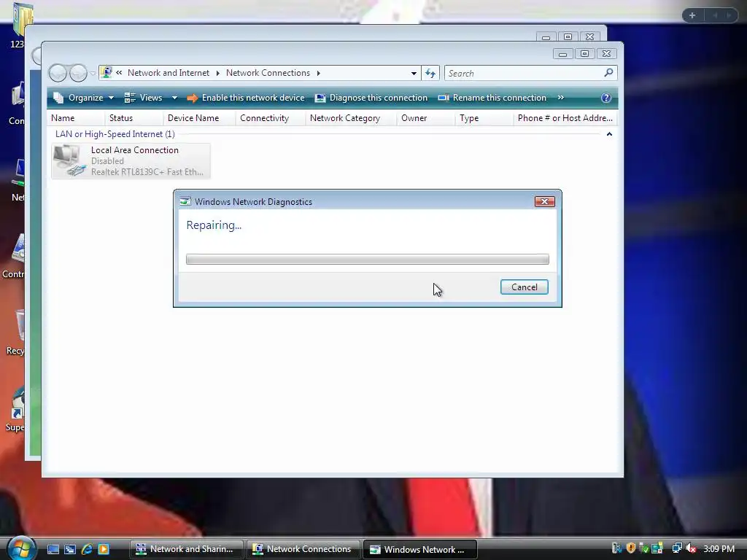Open the Organize menu
Image resolution: width=747 pixels, height=560 pixels.
tap(85, 98)
